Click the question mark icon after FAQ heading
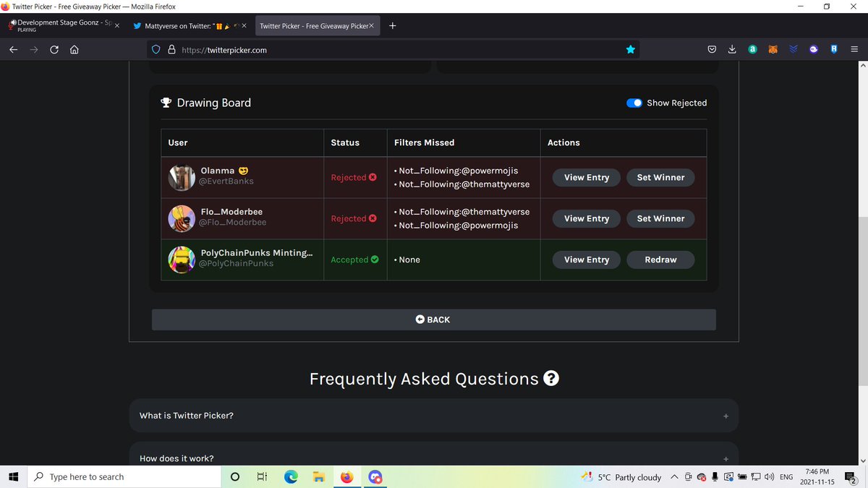Viewport: 868px width, 488px height. 551,378
